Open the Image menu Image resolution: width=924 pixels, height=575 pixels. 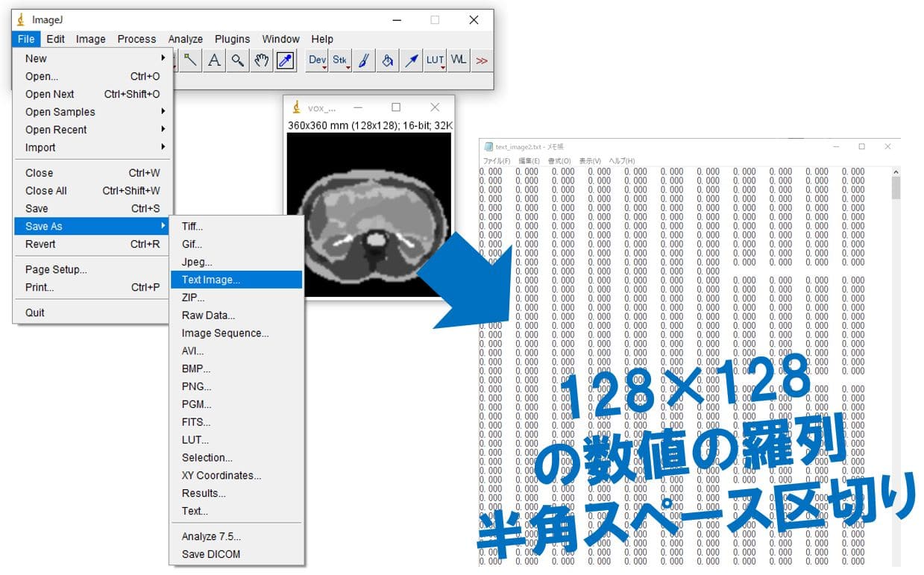90,39
